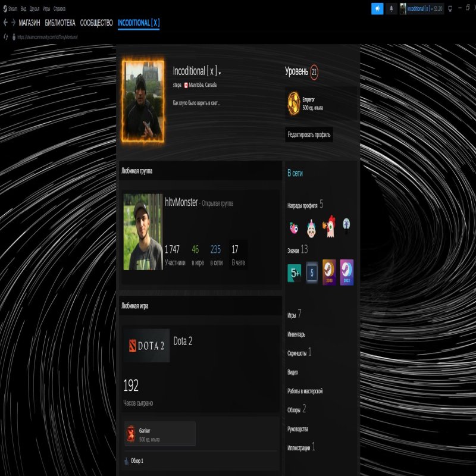Click the announcements megaphone icon
The width and height of the screenshot is (476, 476).
pos(377,8)
